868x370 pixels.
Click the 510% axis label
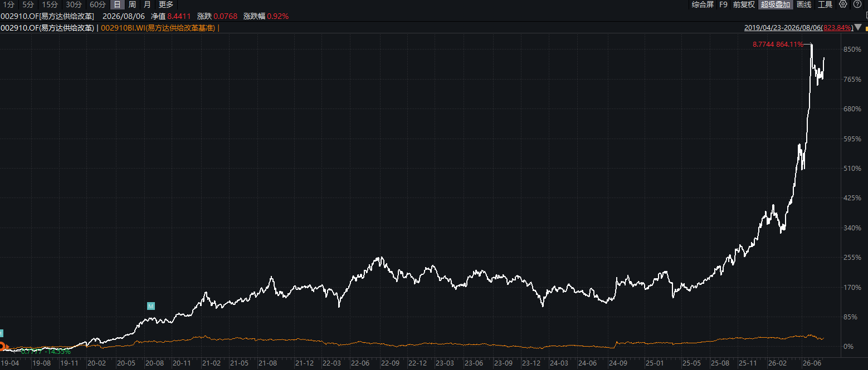(852, 168)
